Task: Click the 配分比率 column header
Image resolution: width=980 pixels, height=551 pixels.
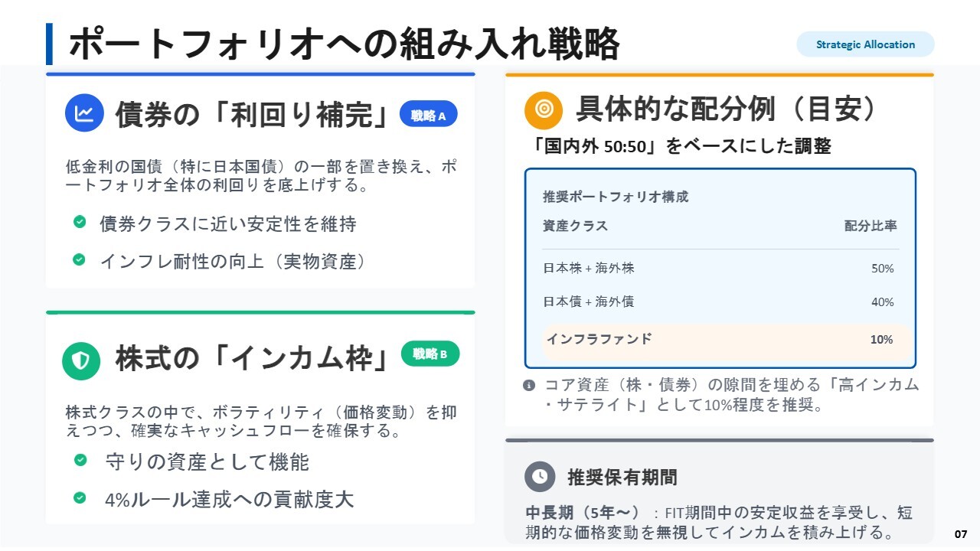Action: tap(870, 226)
